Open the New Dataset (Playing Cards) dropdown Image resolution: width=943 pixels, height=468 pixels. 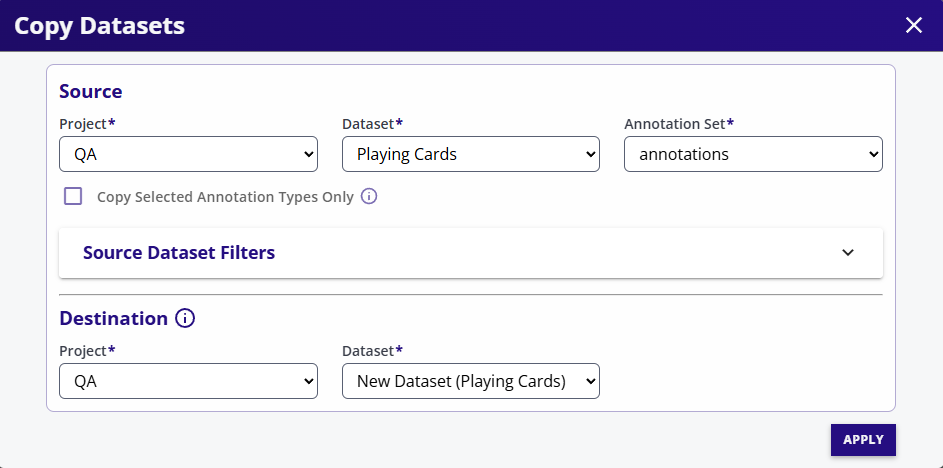pyautogui.click(x=471, y=381)
